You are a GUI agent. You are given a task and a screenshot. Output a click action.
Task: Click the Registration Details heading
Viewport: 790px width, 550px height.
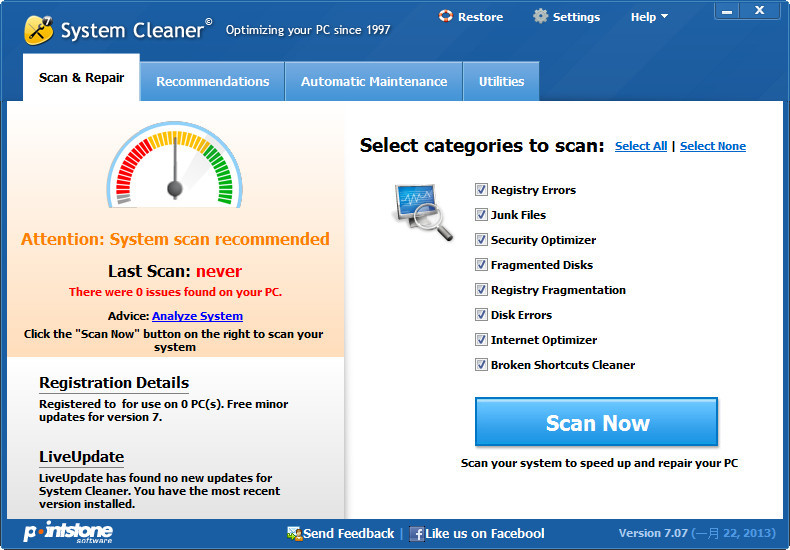114,383
